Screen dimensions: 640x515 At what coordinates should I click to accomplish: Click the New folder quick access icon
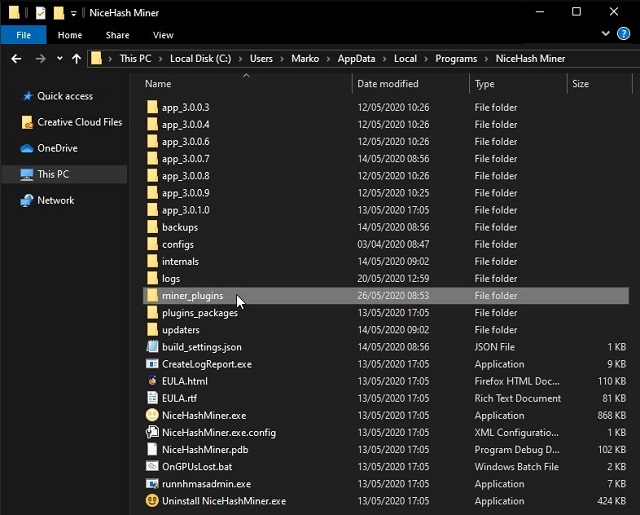59,13
